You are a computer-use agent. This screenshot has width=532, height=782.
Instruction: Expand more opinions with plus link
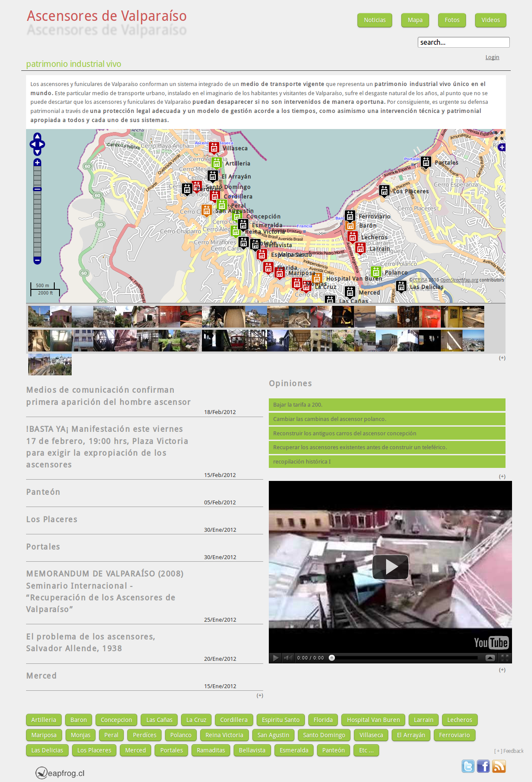click(502, 477)
